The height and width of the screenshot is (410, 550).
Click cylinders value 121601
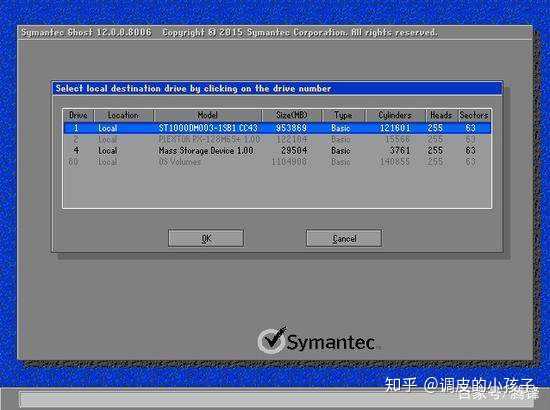pyautogui.click(x=395, y=128)
